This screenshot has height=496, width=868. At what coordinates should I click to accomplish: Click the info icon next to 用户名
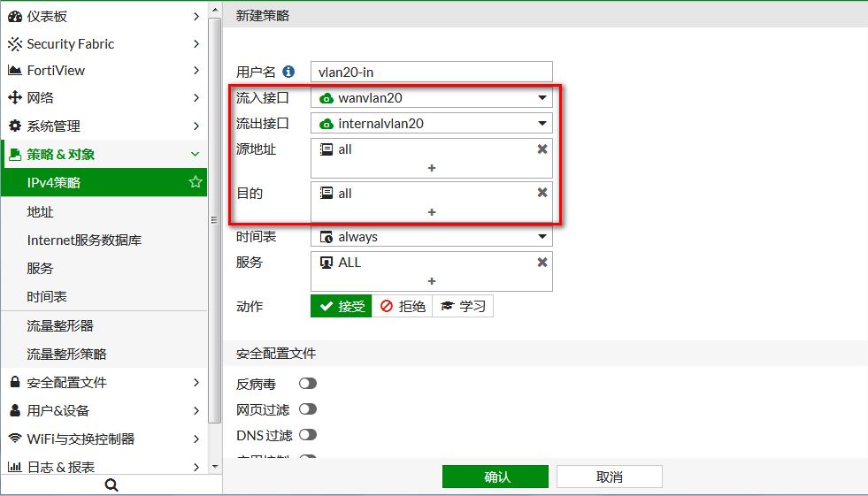click(288, 72)
